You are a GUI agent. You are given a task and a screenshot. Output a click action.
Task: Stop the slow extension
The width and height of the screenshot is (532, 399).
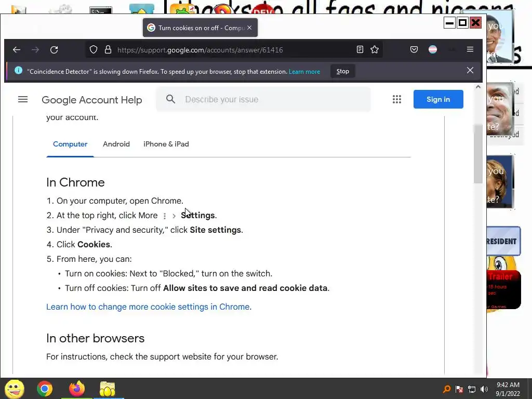pyautogui.click(x=343, y=71)
